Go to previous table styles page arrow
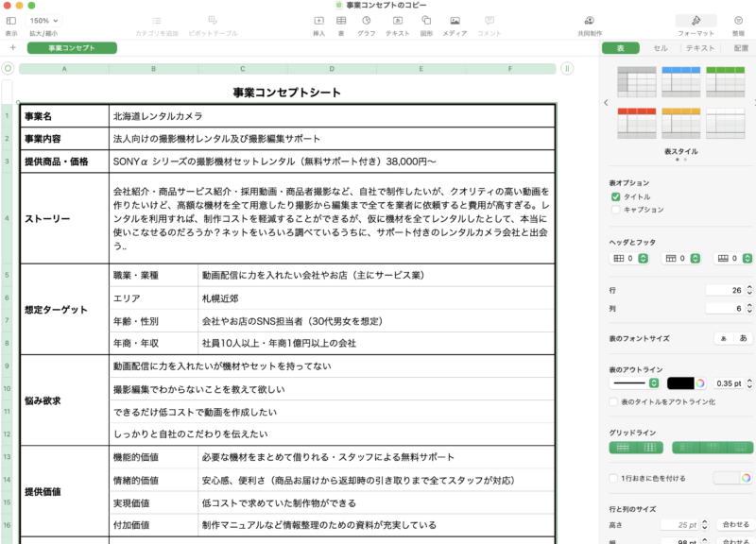The height and width of the screenshot is (544, 756). point(606,103)
